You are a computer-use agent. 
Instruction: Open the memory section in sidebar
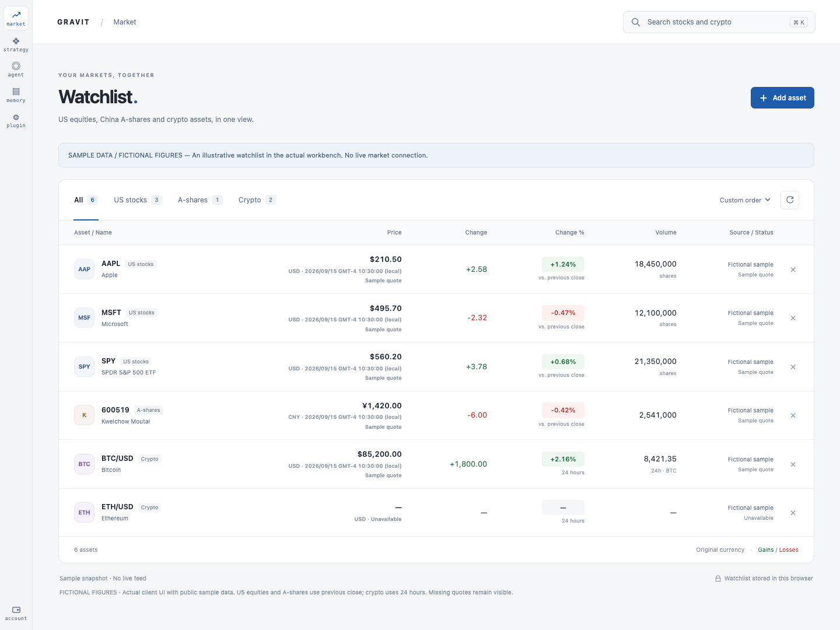click(x=16, y=94)
